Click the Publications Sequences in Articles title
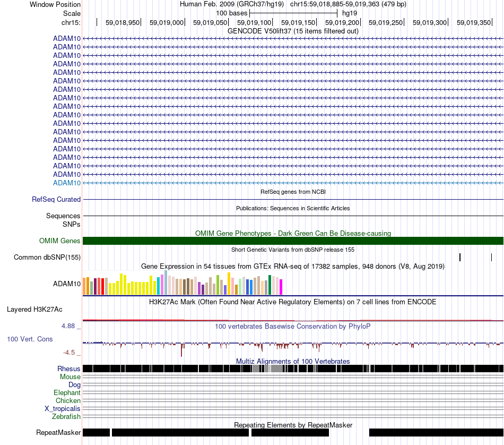 [x=293, y=208]
